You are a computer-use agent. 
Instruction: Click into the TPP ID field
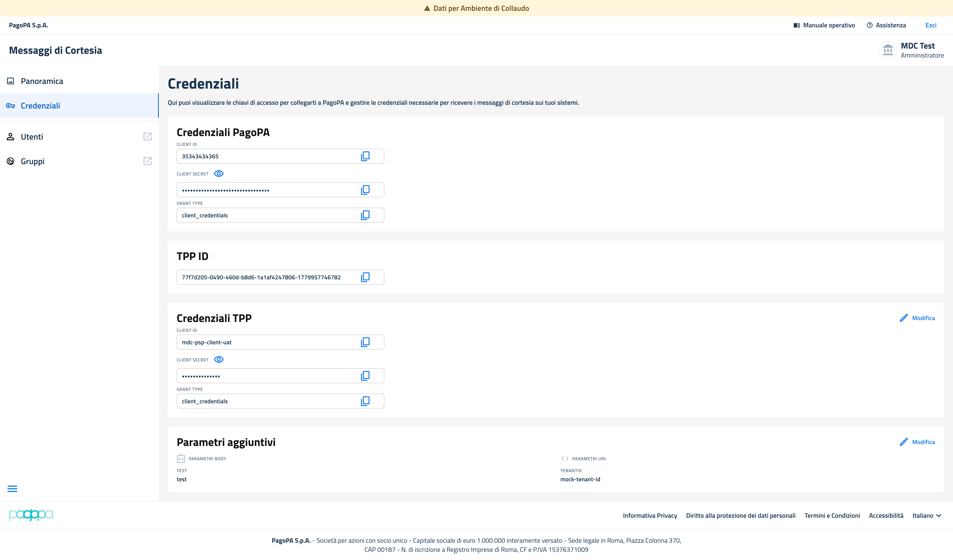tap(280, 277)
